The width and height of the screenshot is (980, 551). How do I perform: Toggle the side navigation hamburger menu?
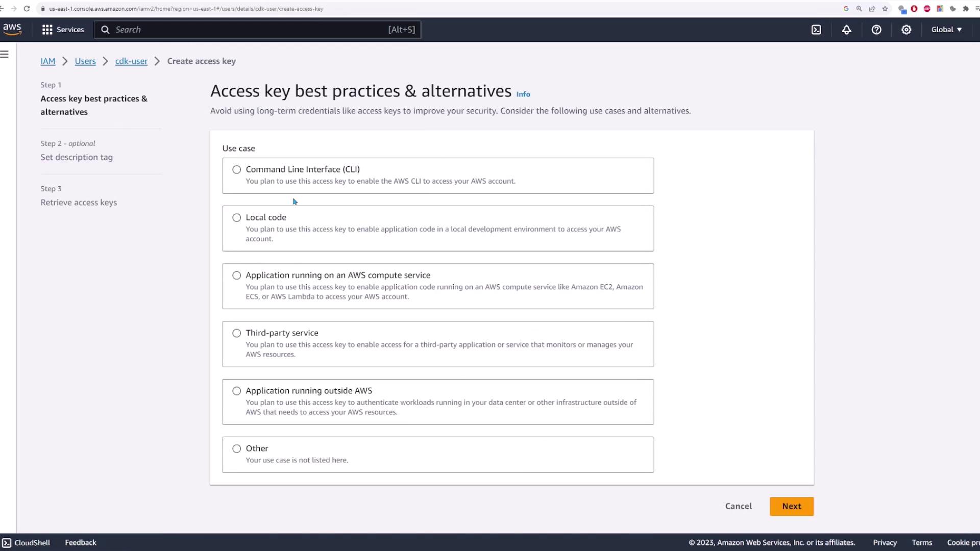click(x=5, y=55)
